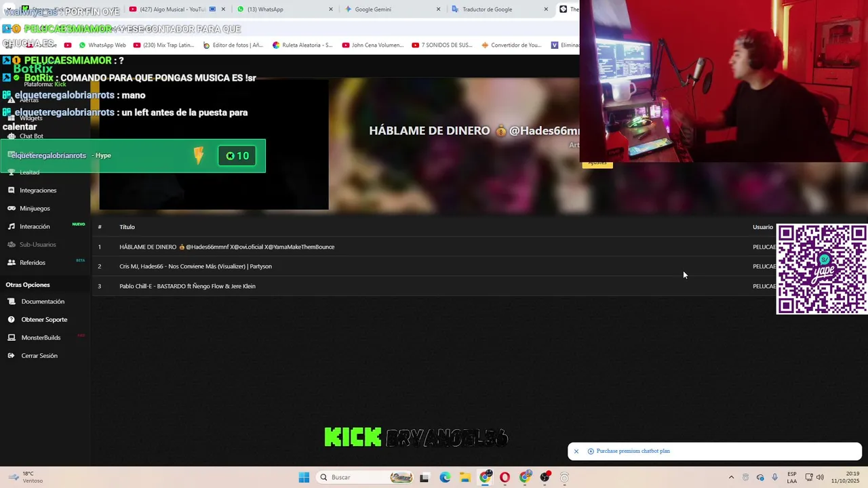Open the weather widget showing 18°C Ventoso

(27, 477)
